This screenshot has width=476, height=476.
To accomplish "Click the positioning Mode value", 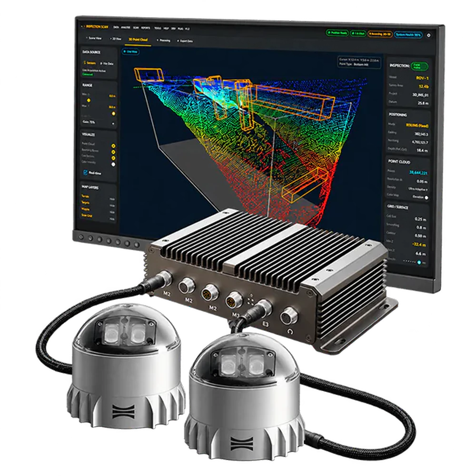I will pyautogui.click(x=417, y=125).
